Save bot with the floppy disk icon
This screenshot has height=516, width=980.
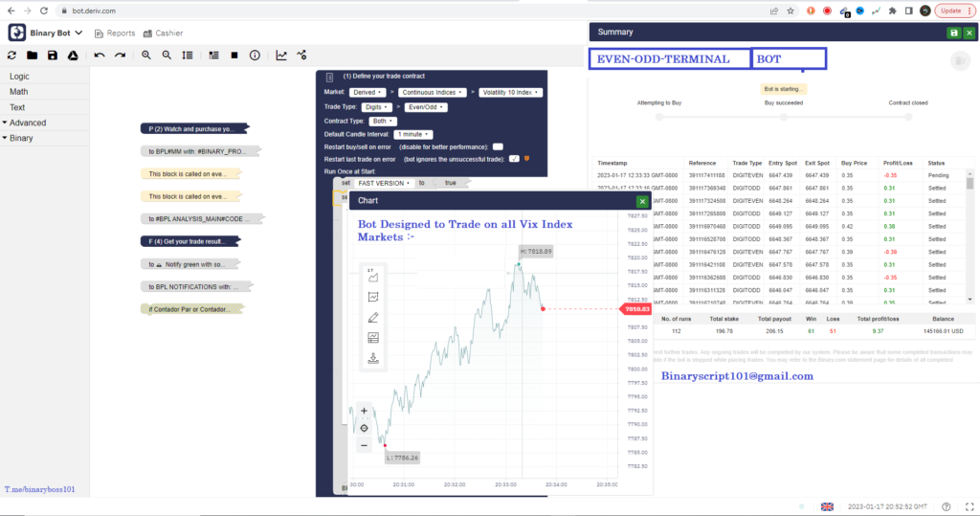coord(52,56)
